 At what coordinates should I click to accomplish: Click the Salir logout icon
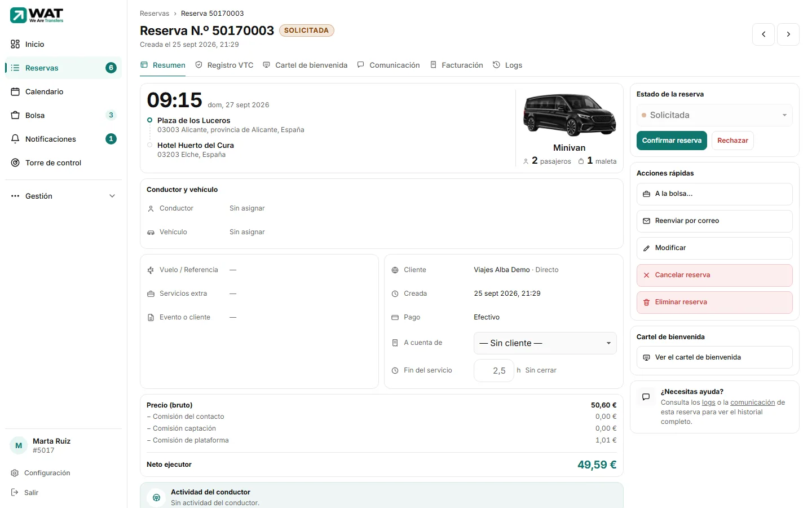pyautogui.click(x=15, y=493)
